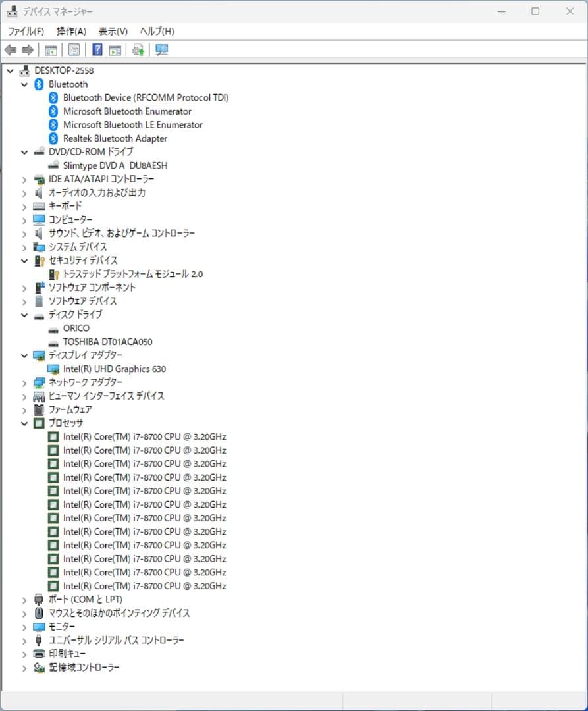This screenshot has height=711, width=588.
Task: Open the 操作(A) menu
Action: (x=68, y=31)
